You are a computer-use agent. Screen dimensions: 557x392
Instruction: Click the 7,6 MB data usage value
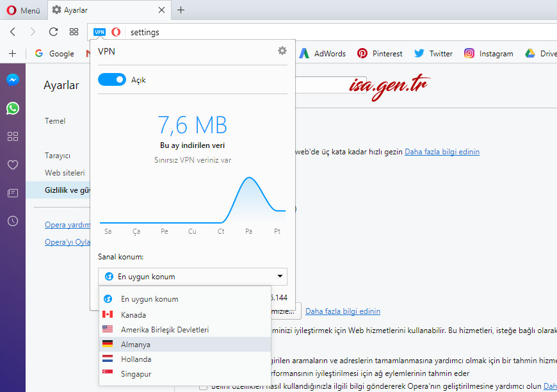192,125
